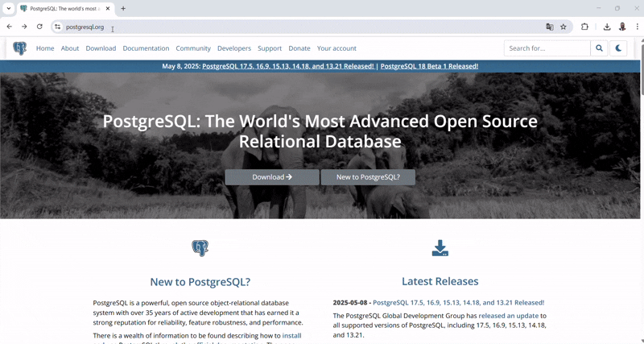
Task: Click the released an update link
Action: pos(509,316)
